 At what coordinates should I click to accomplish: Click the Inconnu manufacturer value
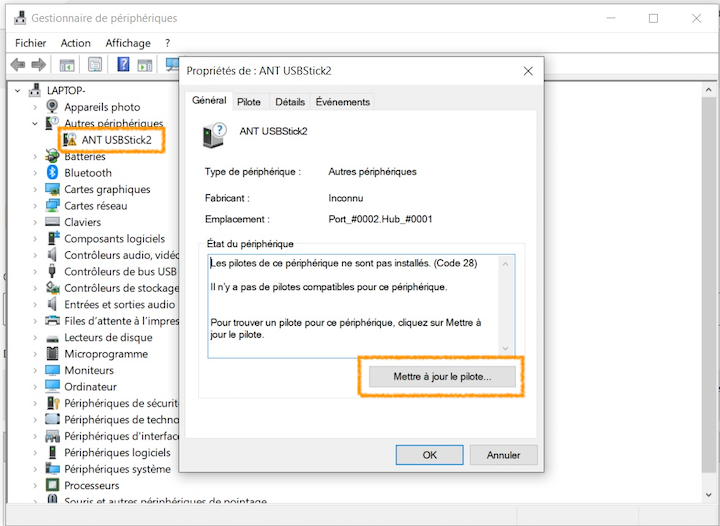[x=345, y=198]
